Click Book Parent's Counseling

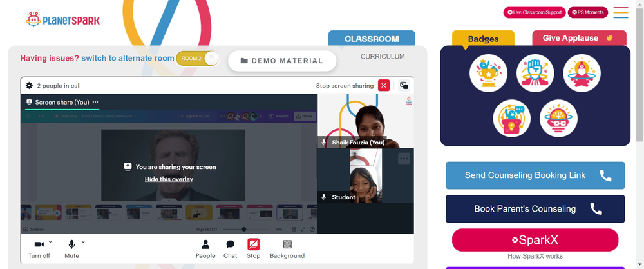(x=535, y=208)
